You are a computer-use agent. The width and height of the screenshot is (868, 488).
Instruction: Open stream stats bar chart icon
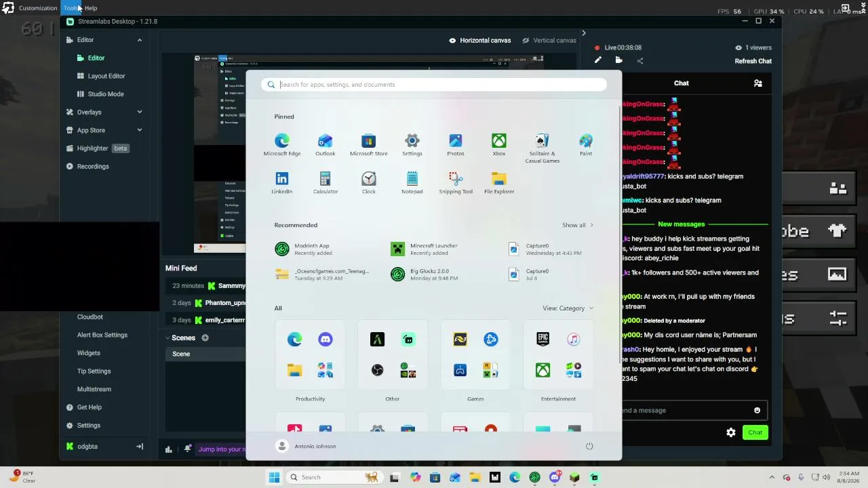click(x=169, y=449)
